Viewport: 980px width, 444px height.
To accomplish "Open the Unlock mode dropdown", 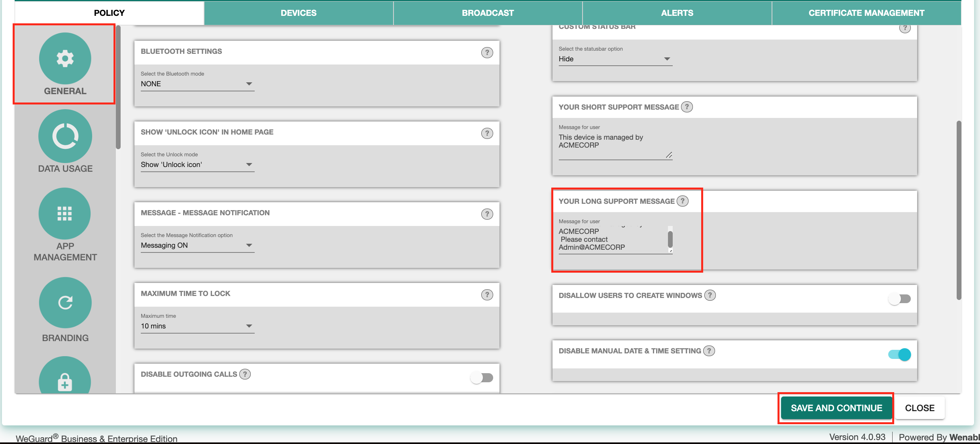I will point(197,165).
